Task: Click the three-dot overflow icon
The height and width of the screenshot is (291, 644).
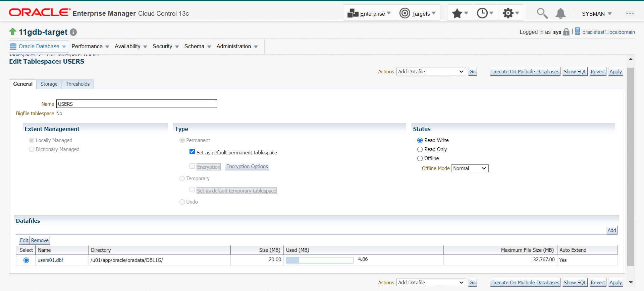Action: point(630,13)
